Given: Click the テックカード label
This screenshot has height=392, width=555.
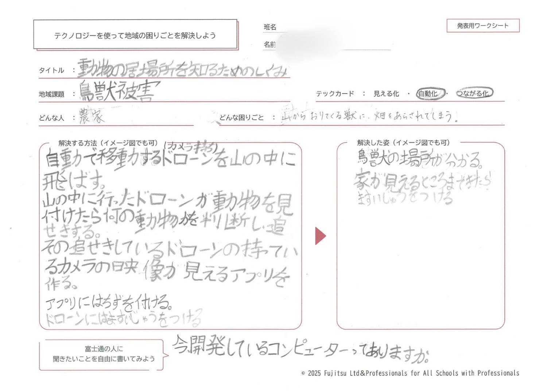Looking at the screenshot, I should point(334,94).
